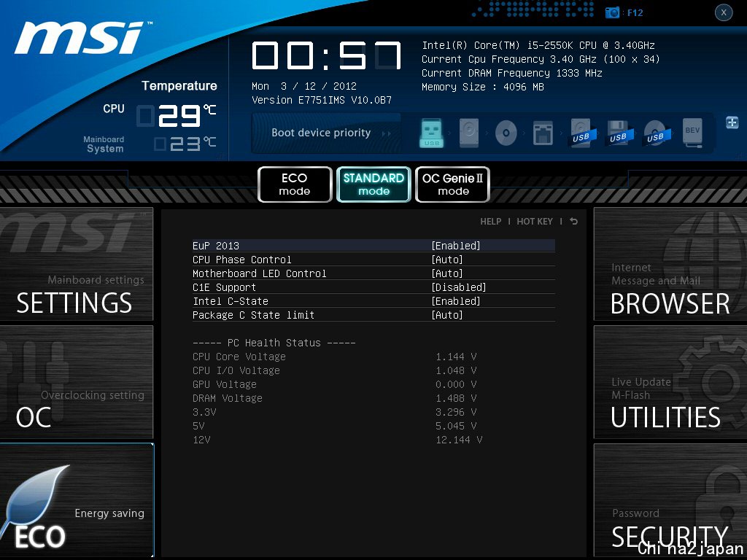This screenshot has height=560, width=747.
Task: Click the 5V rail 5.045 V reading
Action: [x=456, y=426]
